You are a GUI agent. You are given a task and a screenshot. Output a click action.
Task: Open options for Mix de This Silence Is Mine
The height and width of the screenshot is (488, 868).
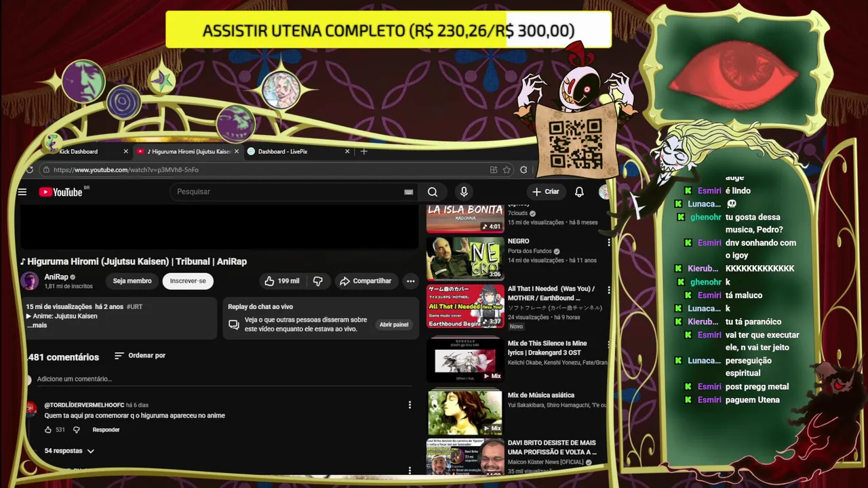pos(609,344)
